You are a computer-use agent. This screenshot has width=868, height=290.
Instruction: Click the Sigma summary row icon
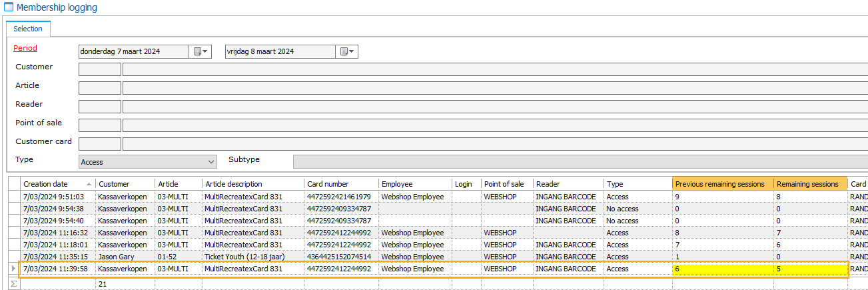point(13,283)
